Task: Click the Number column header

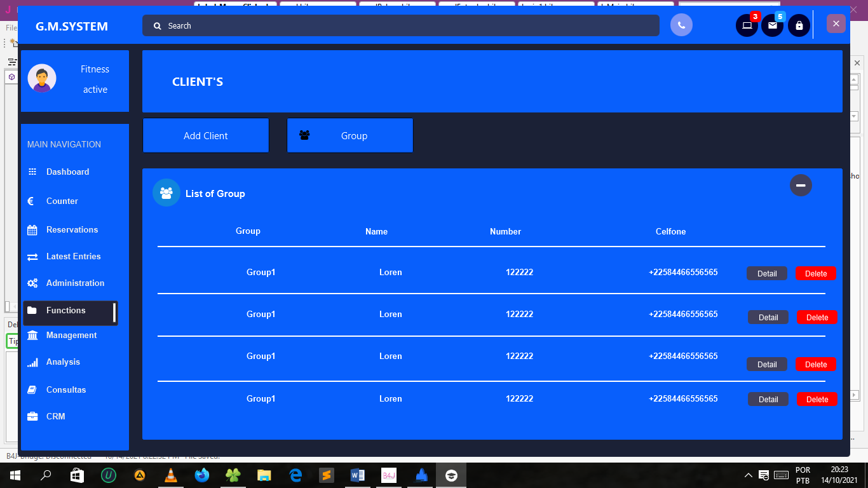Action: click(x=505, y=231)
